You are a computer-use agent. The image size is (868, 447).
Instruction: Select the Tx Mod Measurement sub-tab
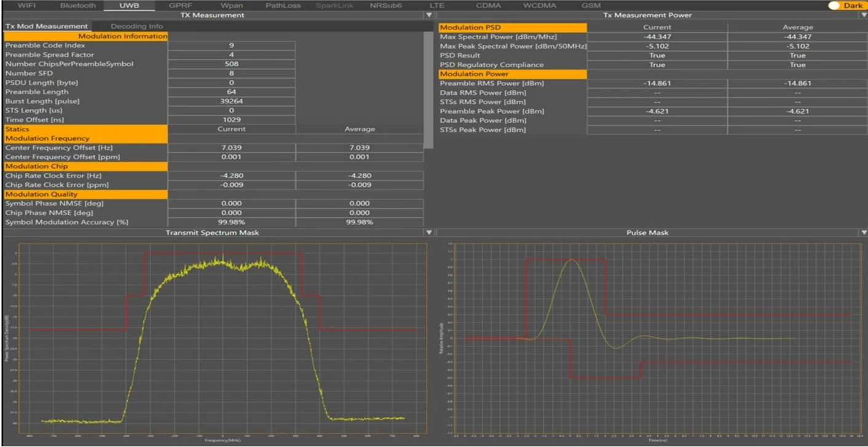(x=46, y=26)
